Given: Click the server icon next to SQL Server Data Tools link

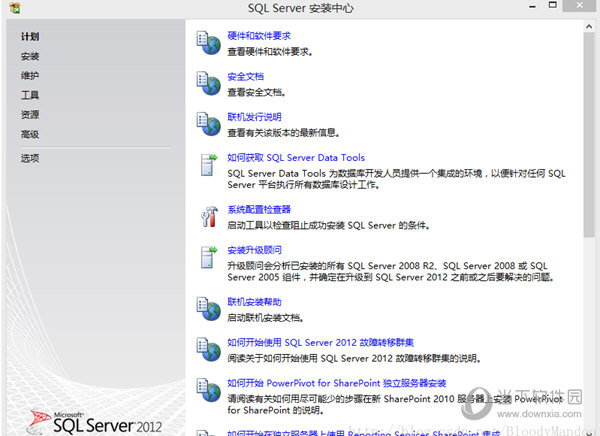Looking at the screenshot, I should click(209, 165).
